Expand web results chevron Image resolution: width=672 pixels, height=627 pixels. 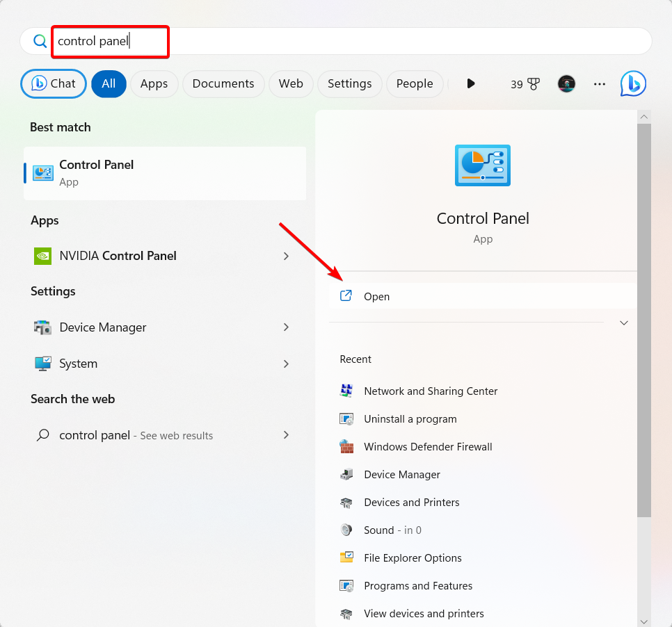(286, 435)
